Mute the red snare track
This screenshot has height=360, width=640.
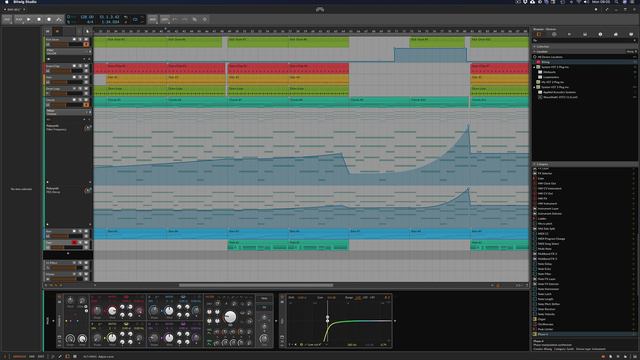(x=86, y=66)
